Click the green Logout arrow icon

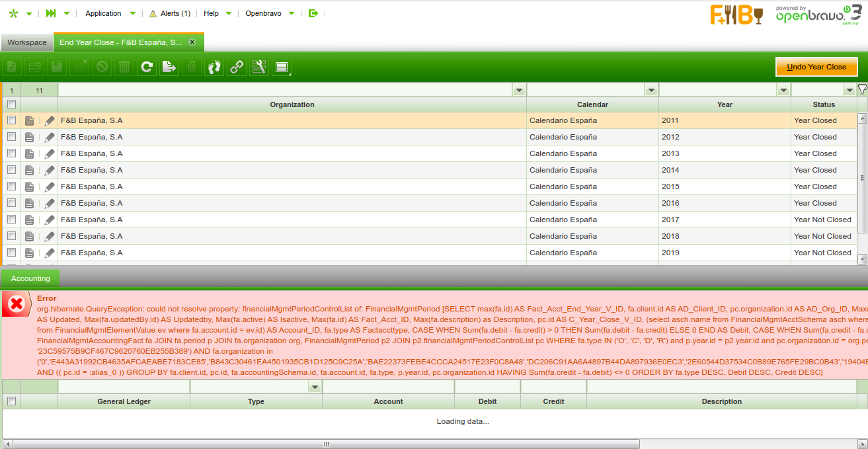point(313,13)
